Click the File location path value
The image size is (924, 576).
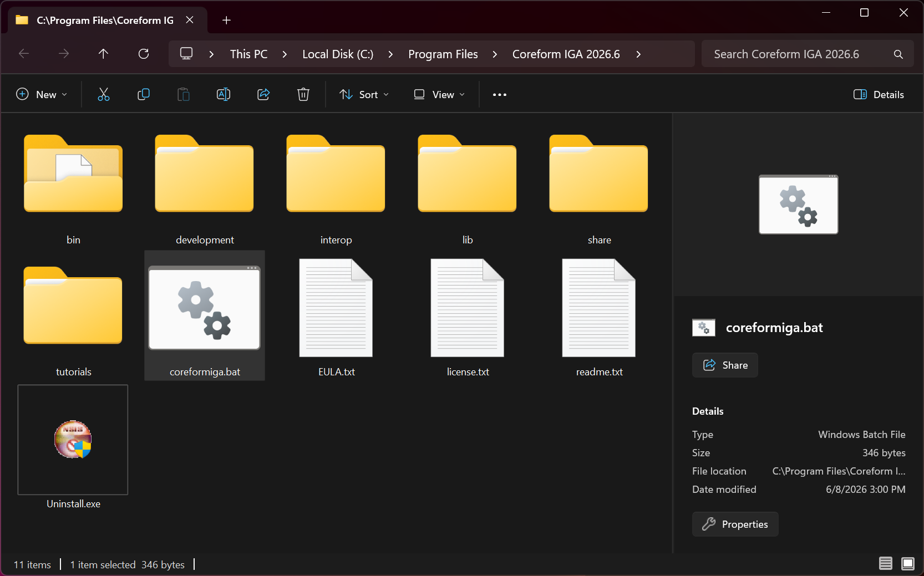(x=839, y=471)
